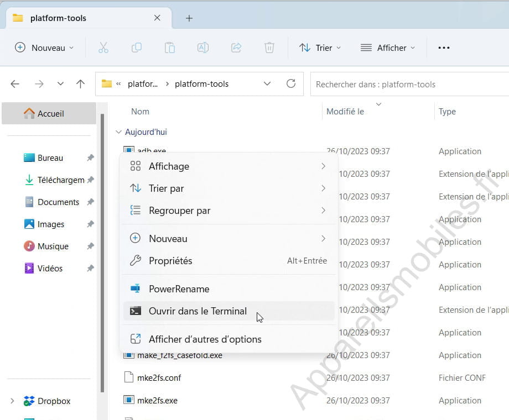The image size is (509, 420).
Task: Click the PowerRename icon in context menu
Action: click(x=136, y=288)
